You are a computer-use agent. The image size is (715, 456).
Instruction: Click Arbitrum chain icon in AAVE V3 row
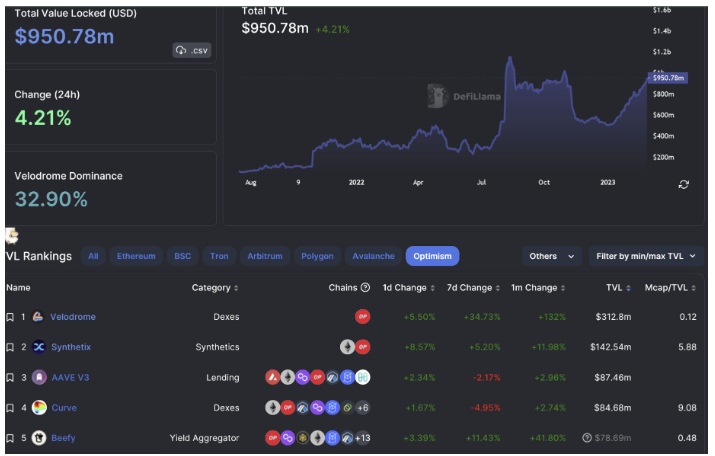point(332,377)
